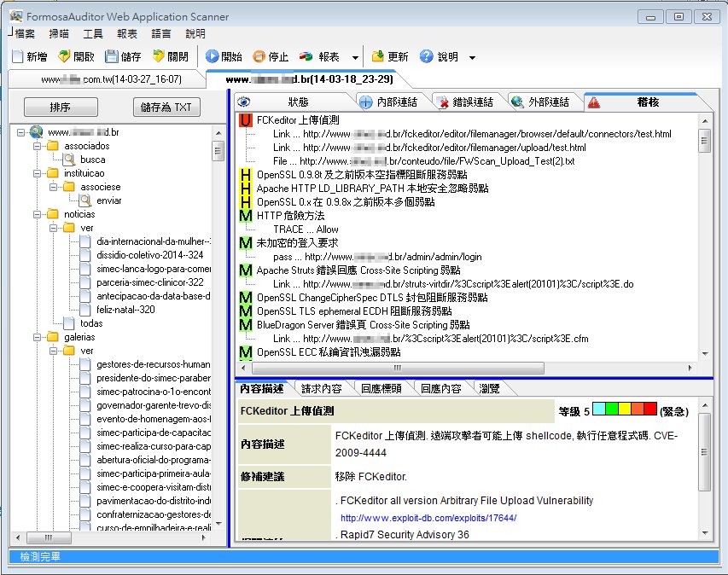This screenshot has width=728, height=575.
Task: Click the 儲存為 TXT button
Action: pyautogui.click(x=166, y=107)
